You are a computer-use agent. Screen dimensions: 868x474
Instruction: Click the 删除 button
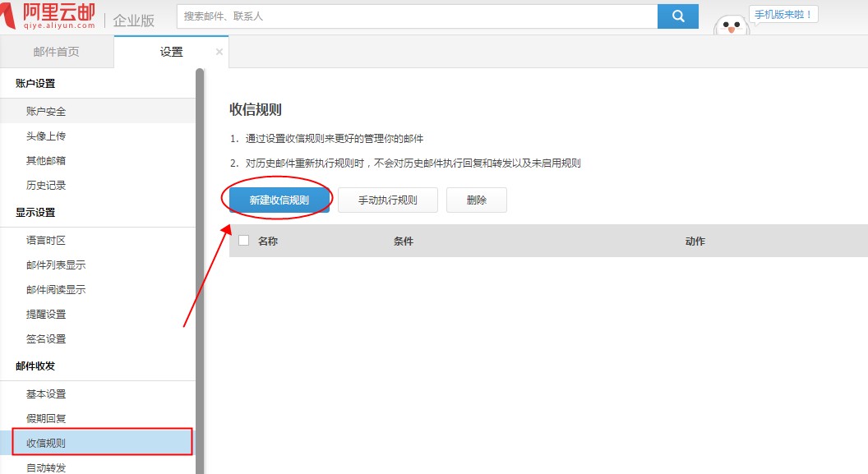477,199
